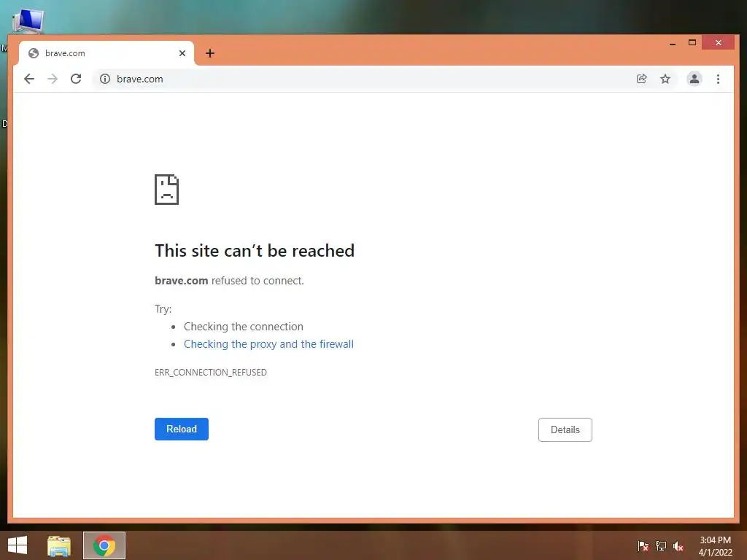Click the forward navigation arrow
The image size is (747, 560).
[x=53, y=79]
